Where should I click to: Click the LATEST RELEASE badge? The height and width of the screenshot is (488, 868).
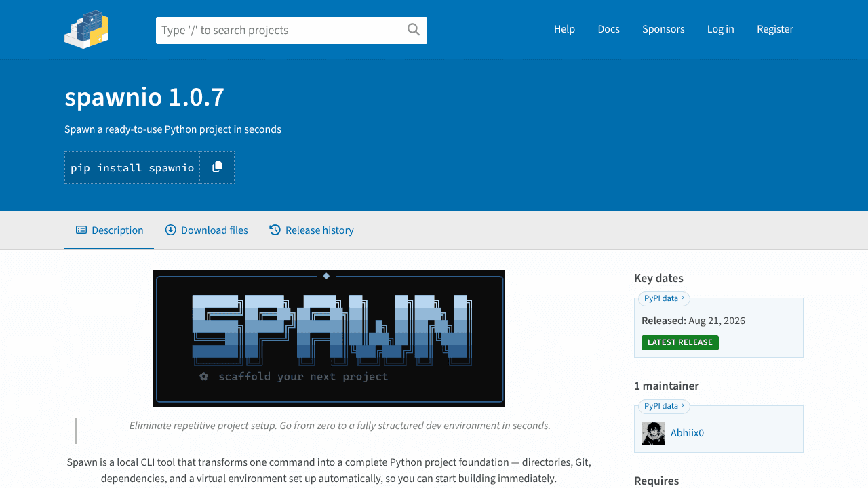click(x=680, y=343)
